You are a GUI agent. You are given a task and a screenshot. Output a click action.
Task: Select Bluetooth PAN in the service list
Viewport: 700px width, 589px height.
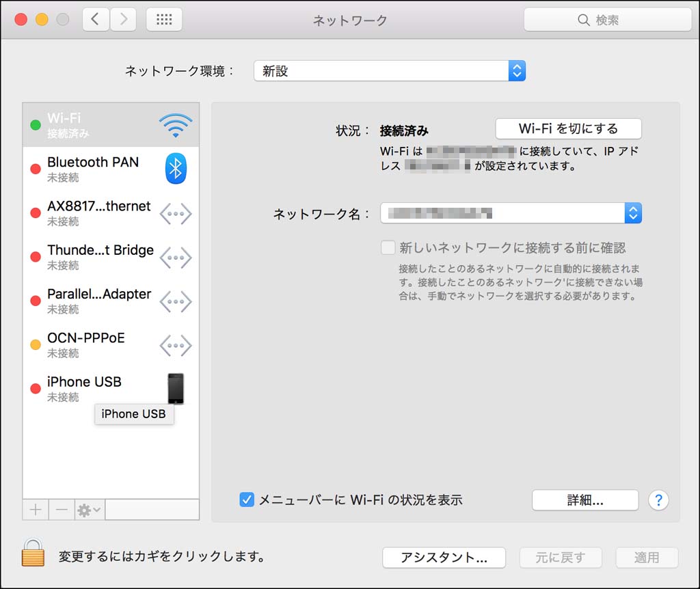111,169
